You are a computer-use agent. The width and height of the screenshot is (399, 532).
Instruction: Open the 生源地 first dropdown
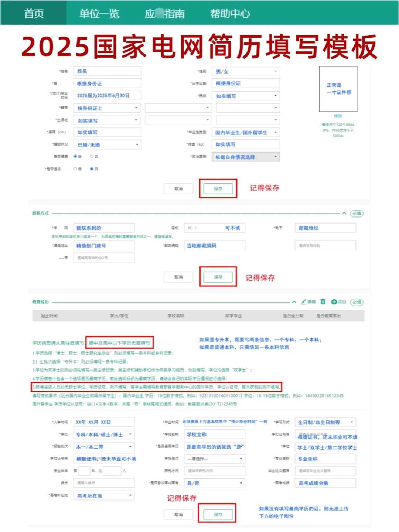pos(107,120)
